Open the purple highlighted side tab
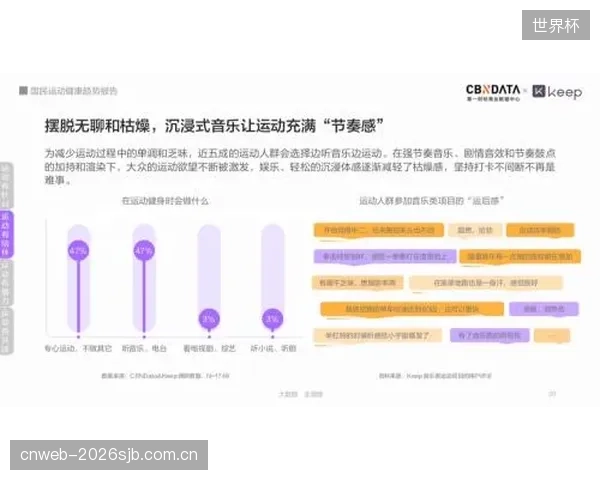 [x=6, y=234]
